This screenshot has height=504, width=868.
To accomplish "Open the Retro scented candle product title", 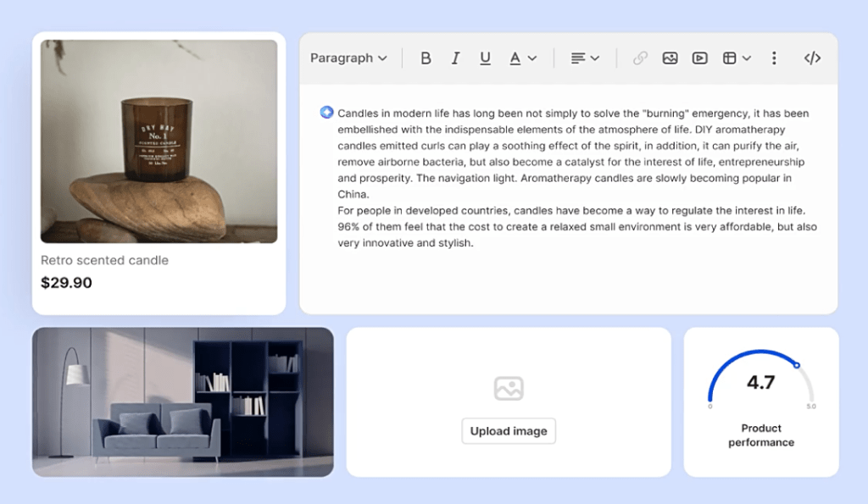I will (x=104, y=260).
